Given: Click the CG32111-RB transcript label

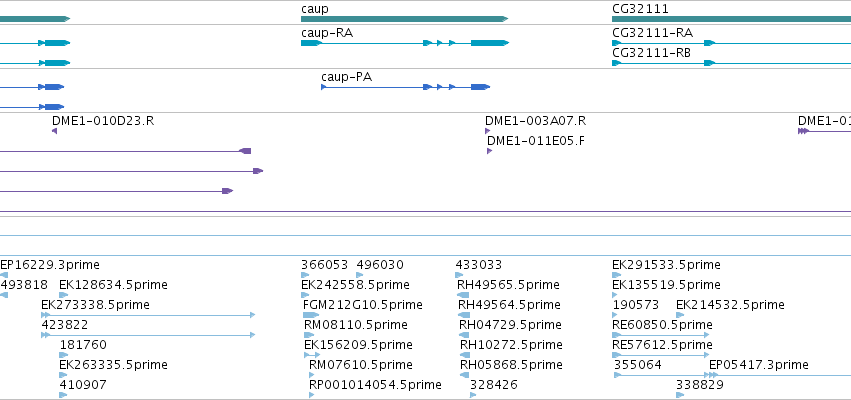Looking at the screenshot, I should click(651, 53).
